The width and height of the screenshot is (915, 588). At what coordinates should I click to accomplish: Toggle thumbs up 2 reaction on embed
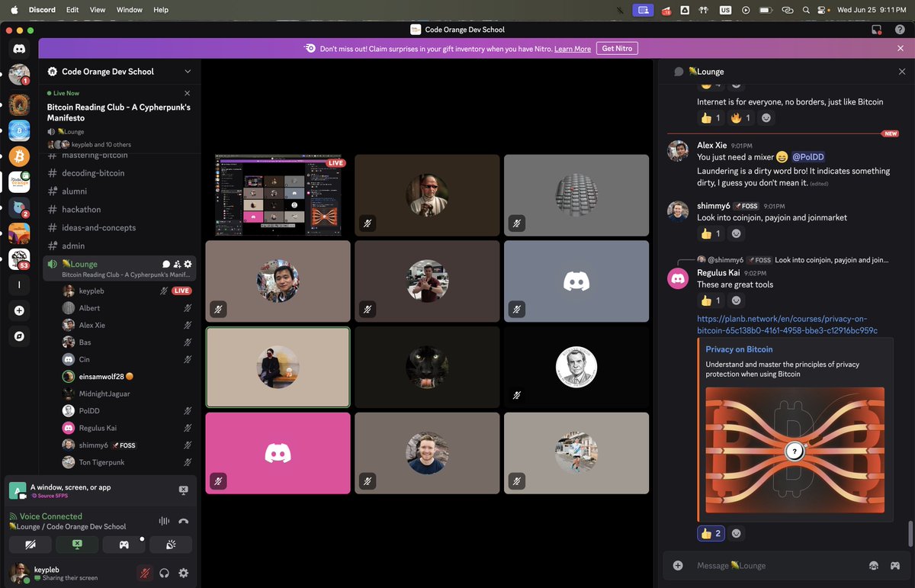coord(711,533)
